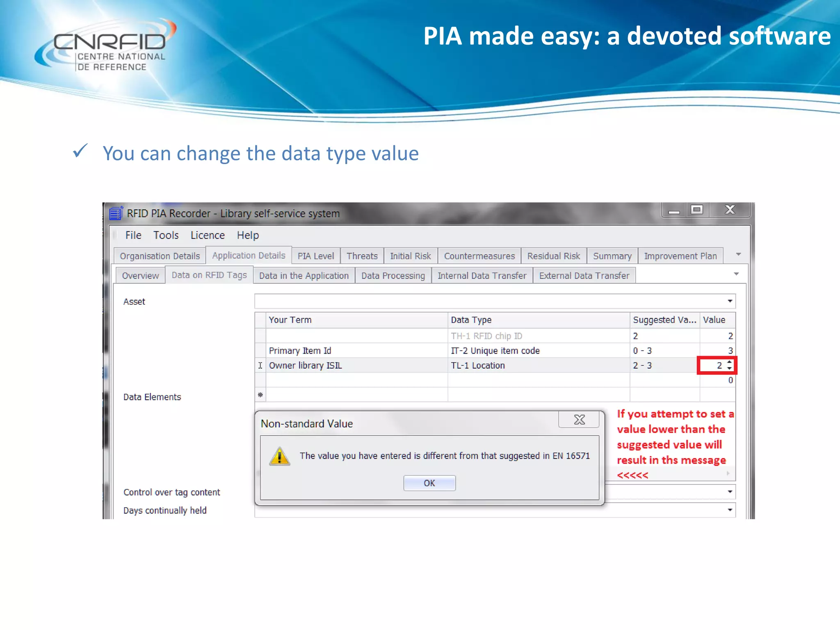Click the Data Type column header
Viewport: 840px width, 630px height.
pos(539,320)
